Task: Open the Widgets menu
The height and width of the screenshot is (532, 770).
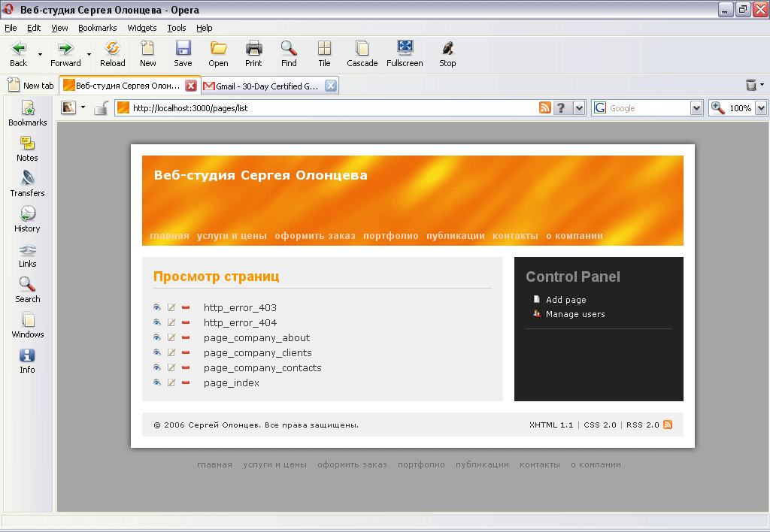Action: pyautogui.click(x=142, y=28)
